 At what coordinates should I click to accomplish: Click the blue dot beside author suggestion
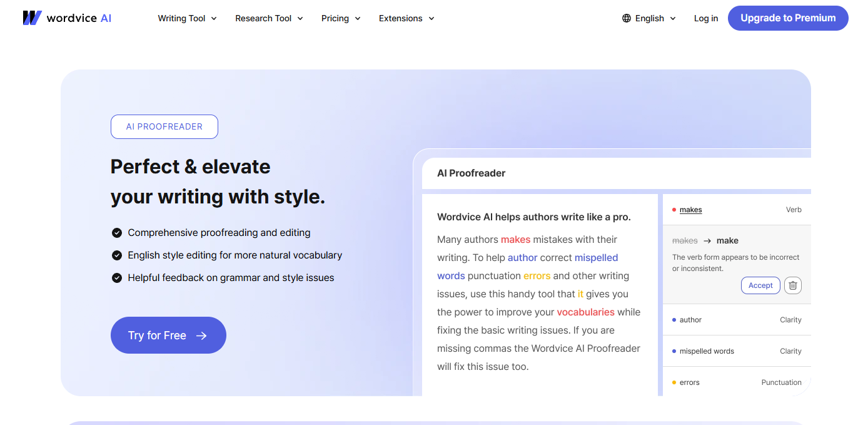[674, 320]
